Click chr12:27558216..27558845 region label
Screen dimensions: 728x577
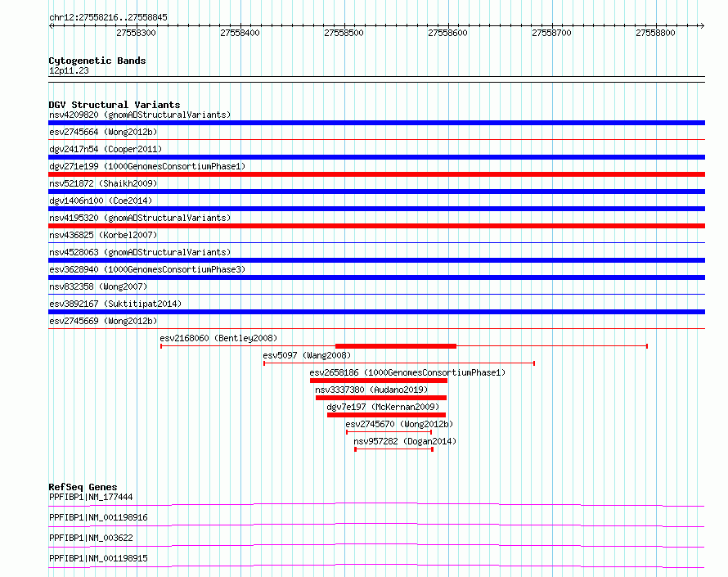(108, 17)
